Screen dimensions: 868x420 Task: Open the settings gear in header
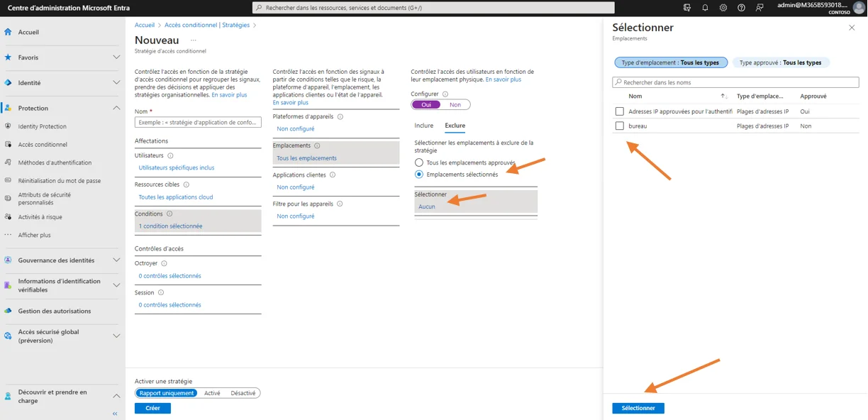(723, 8)
